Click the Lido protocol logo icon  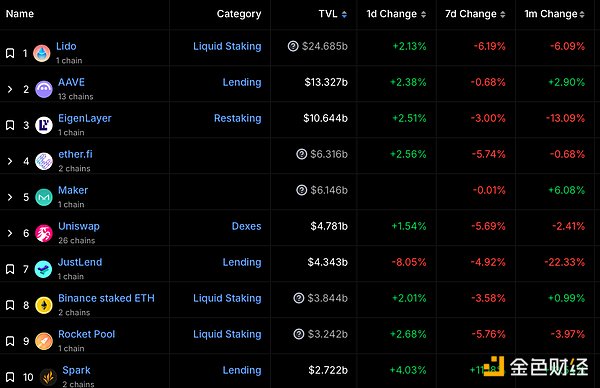click(x=42, y=53)
